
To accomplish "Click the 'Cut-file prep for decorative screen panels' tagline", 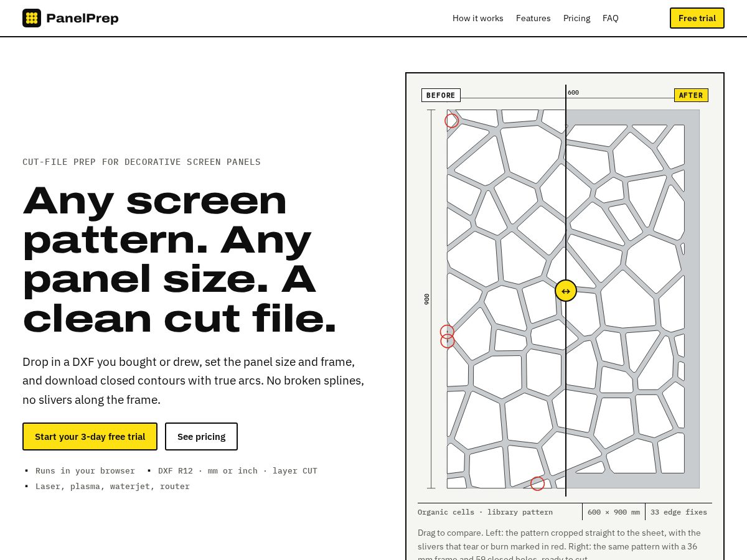I will click(141, 162).
